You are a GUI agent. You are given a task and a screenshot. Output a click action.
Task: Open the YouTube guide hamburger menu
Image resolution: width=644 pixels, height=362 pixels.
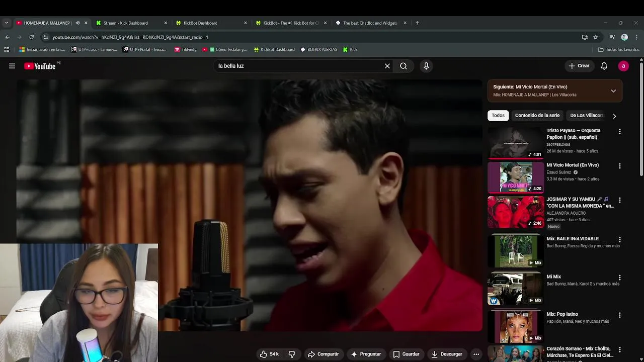click(x=12, y=66)
